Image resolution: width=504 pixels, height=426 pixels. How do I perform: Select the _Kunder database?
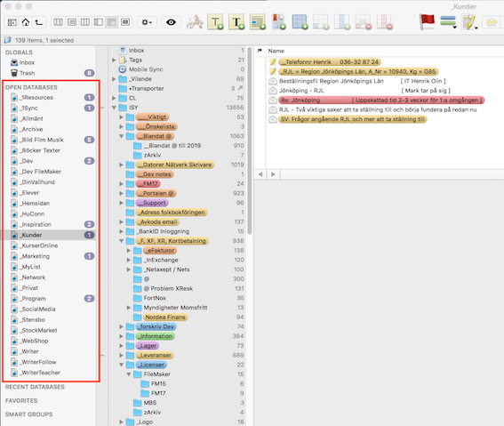click(x=49, y=235)
